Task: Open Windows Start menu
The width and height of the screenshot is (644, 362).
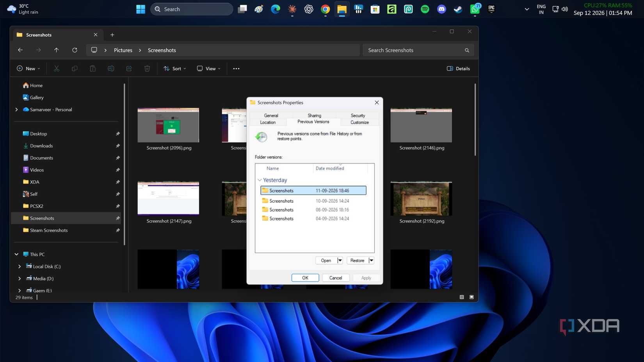Action: 141,9
